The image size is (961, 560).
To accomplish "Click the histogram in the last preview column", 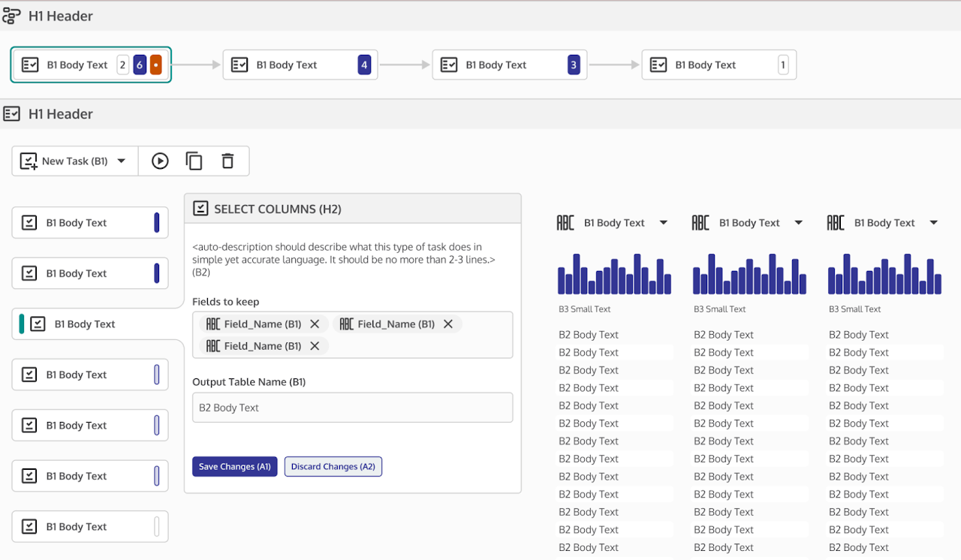I will click(884, 274).
